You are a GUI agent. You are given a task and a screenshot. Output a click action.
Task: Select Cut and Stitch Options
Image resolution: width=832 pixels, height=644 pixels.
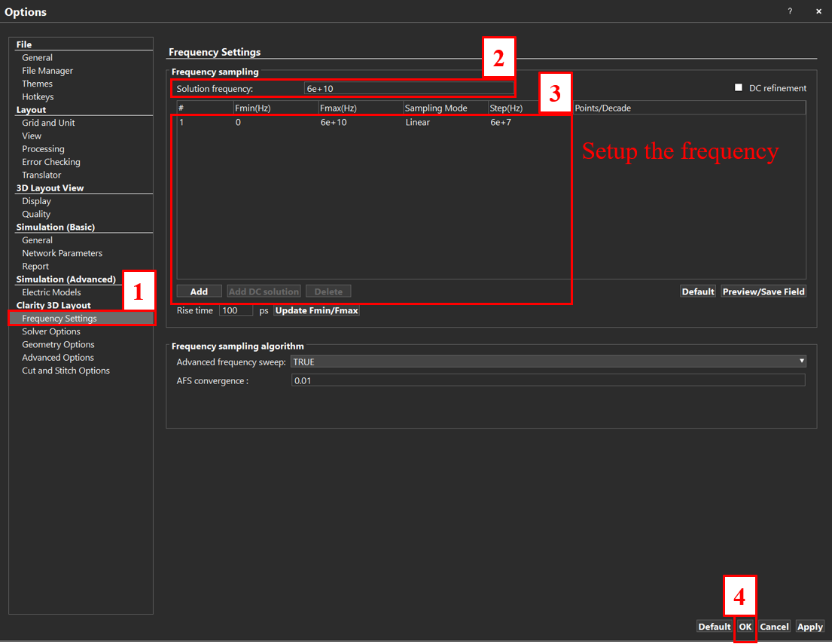[66, 371]
